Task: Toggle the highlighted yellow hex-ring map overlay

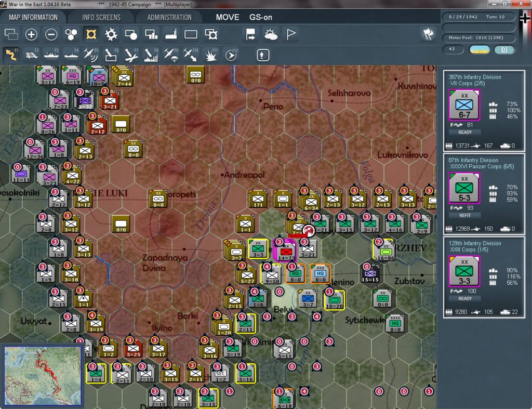Action: click(x=91, y=34)
